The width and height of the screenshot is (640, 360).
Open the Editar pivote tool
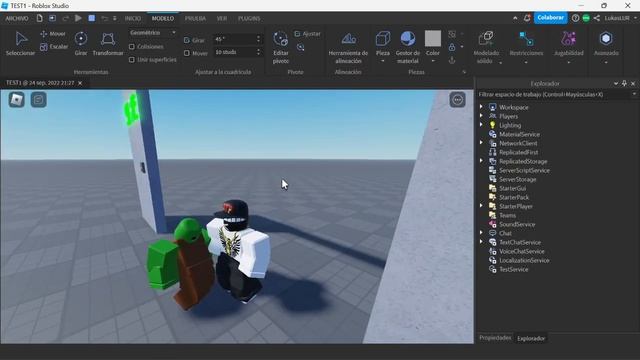281,47
